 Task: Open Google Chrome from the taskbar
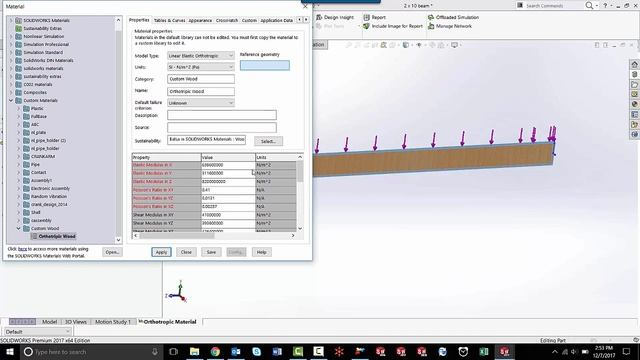[x=215, y=351]
